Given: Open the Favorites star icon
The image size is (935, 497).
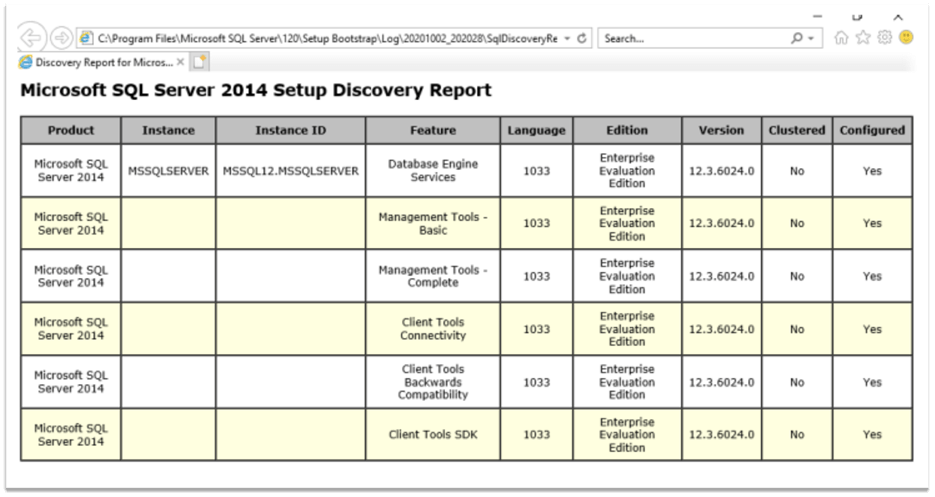Looking at the screenshot, I should 863,38.
